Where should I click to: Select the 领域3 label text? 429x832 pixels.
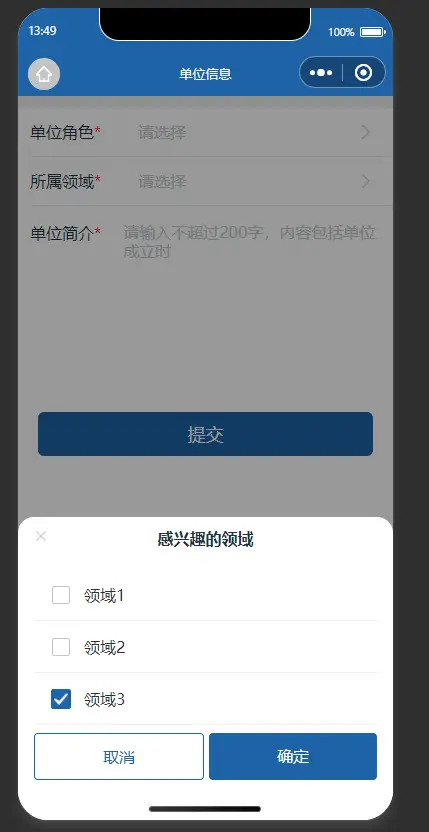(104, 700)
